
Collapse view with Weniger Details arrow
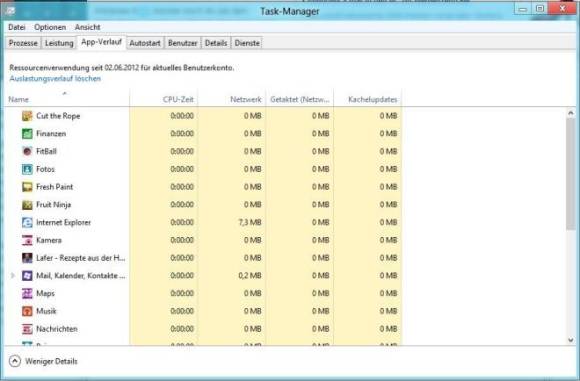tap(15, 361)
